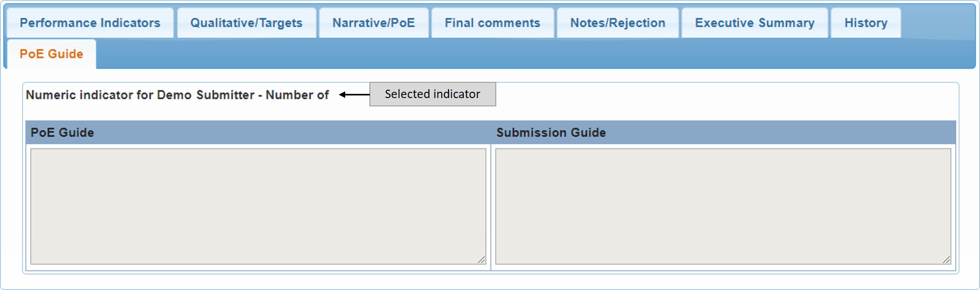The image size is (980, 290).
Task: Click the blank tab bar area right of History
Action: pyautogui.click(x=938, y=23)
